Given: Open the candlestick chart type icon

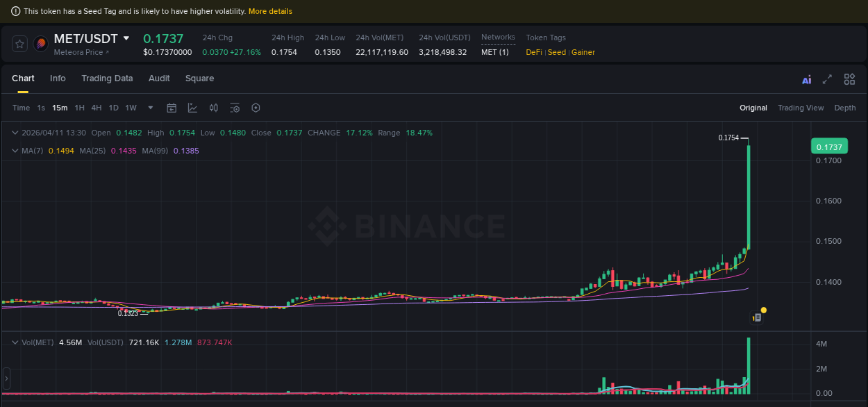Looking at the screenshot, I should (x=214, y=108).
